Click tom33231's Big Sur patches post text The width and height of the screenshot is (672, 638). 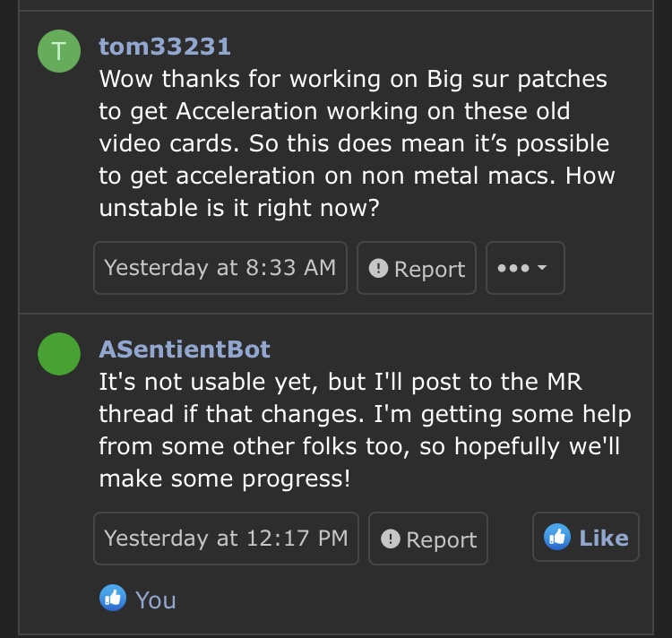[x=354, y=143]
